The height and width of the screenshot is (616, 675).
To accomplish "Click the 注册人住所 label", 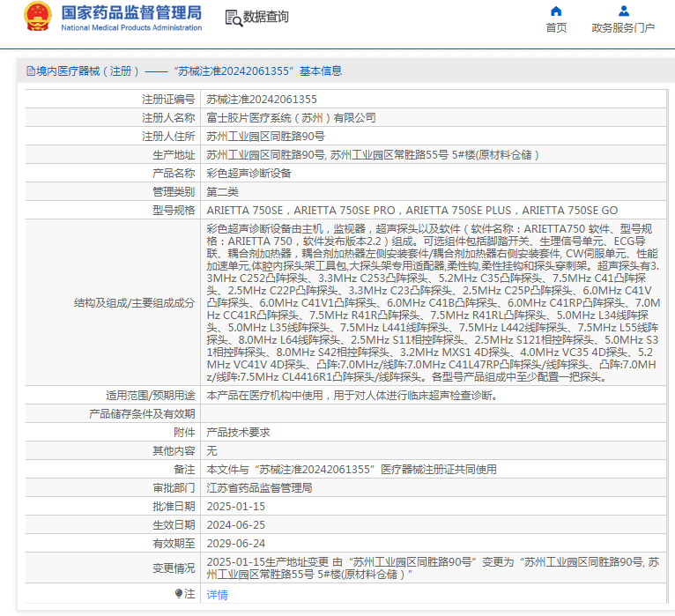I will 168,137.
